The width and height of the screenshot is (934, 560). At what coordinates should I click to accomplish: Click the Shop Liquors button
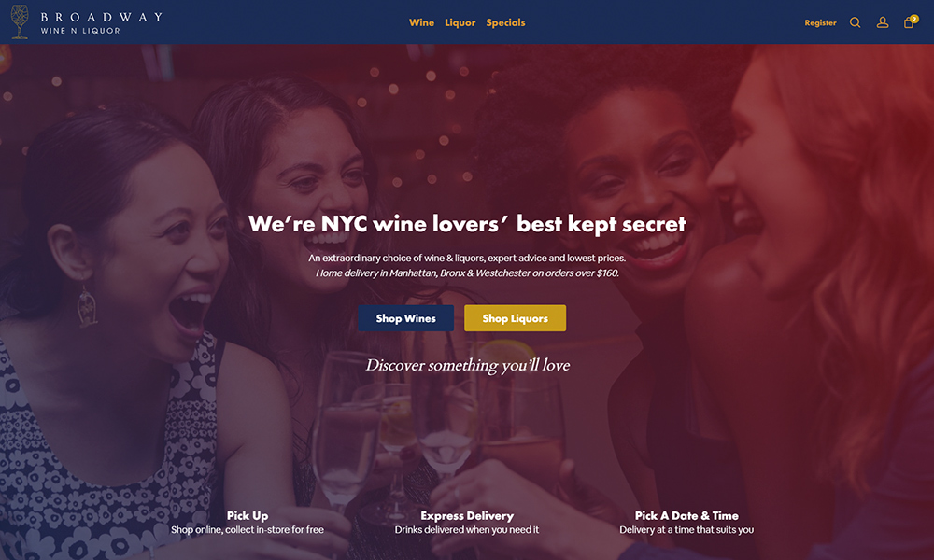click(516, 318)
